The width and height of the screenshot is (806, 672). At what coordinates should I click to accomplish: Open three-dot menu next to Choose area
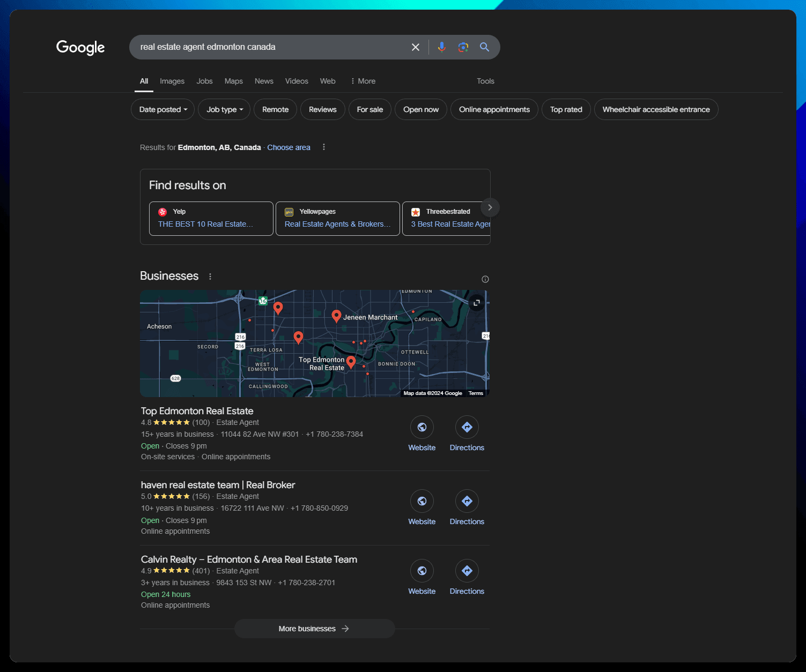pyautogui.click(x=324, y=147)
